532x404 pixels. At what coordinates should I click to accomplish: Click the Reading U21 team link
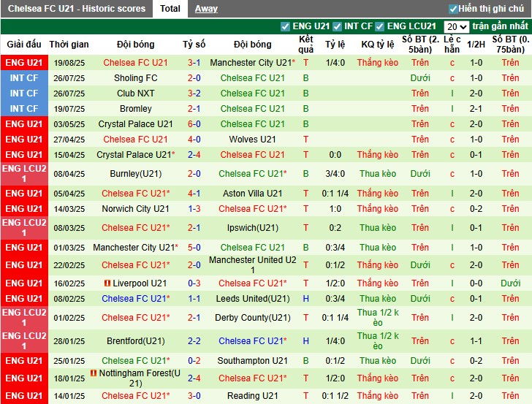coord(252,396)
